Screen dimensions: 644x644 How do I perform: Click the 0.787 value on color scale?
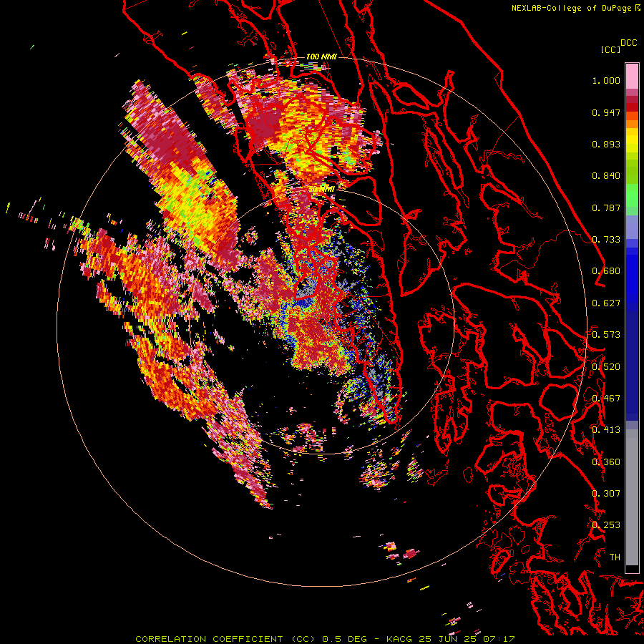pyautogui.click(x=606, y=208)
